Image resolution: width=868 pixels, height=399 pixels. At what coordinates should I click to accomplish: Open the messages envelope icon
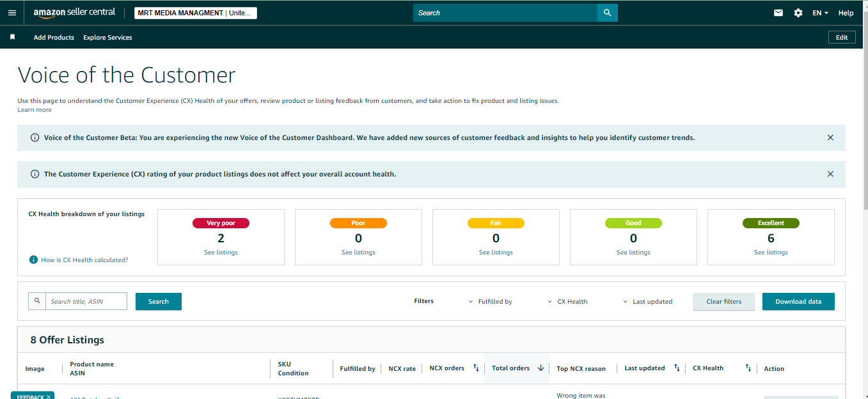tap(778, 13)
